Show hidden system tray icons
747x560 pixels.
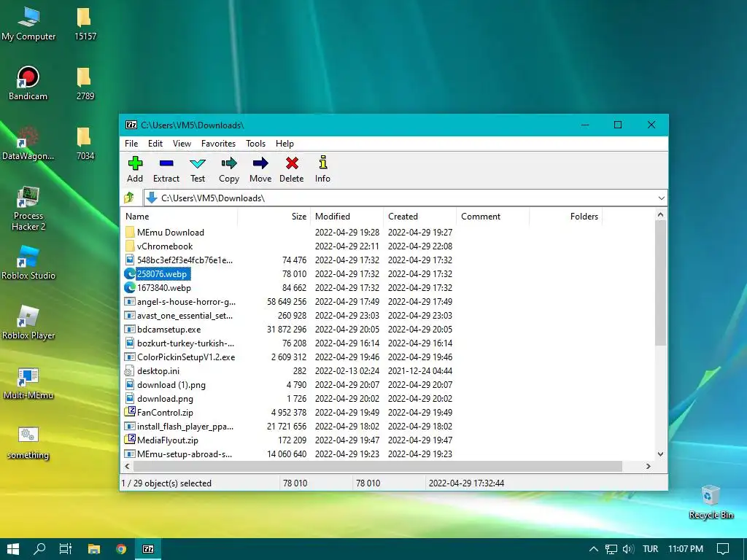pyautogui.click(x=593, y=549)
